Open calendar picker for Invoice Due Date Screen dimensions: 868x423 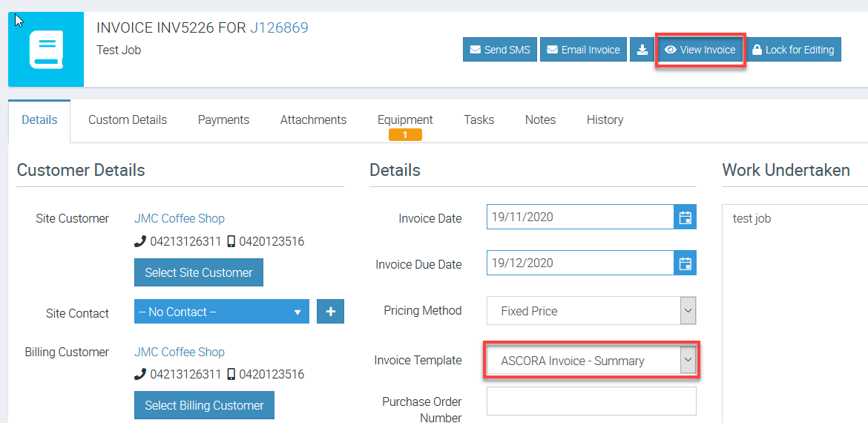coord(685,263)
